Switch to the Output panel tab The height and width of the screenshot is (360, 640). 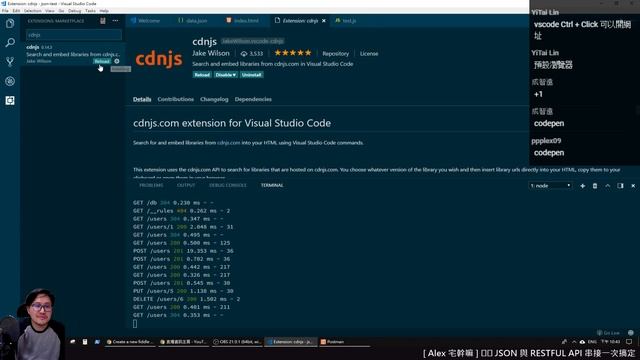click(186, 185)
